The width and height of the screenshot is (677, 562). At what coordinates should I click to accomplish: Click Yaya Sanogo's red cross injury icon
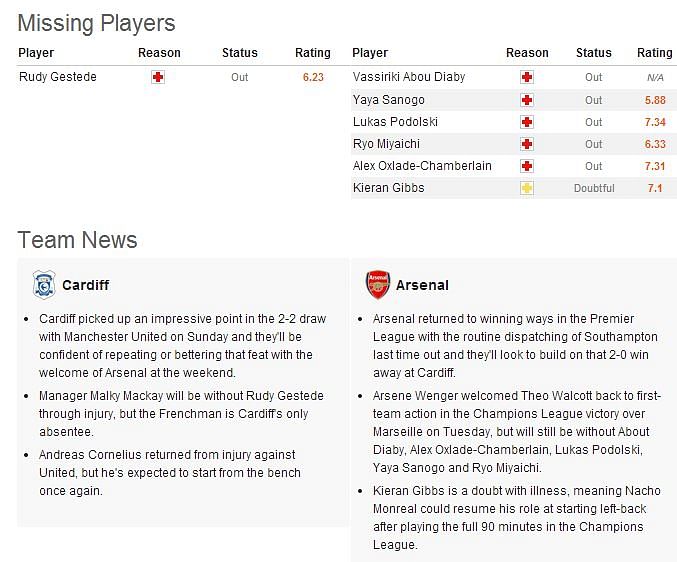527,100
